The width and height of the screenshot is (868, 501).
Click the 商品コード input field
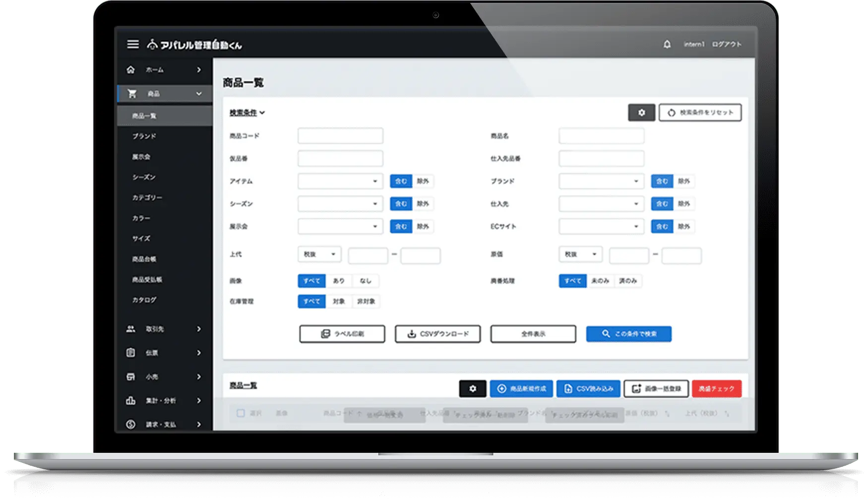coord(340,136)
